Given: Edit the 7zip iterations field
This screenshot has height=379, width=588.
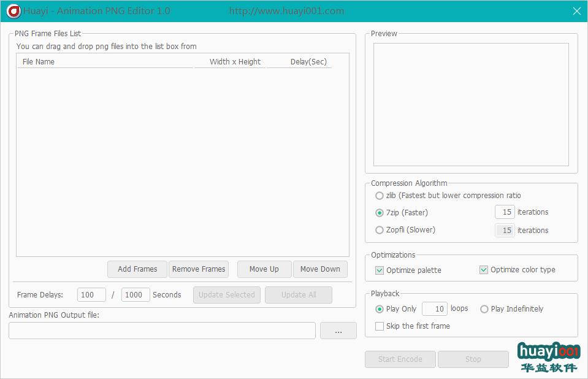Looking at the screenshot, I should point(505,212).
